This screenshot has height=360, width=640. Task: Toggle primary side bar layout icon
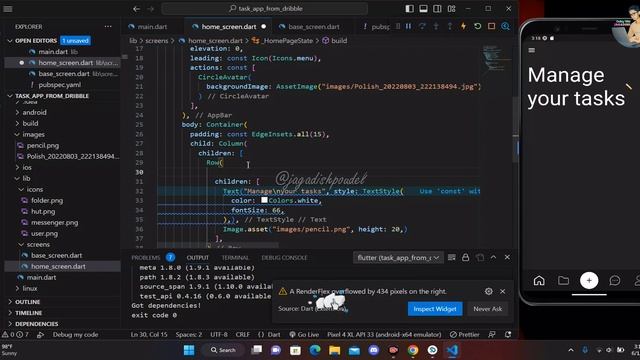point(409,9)
